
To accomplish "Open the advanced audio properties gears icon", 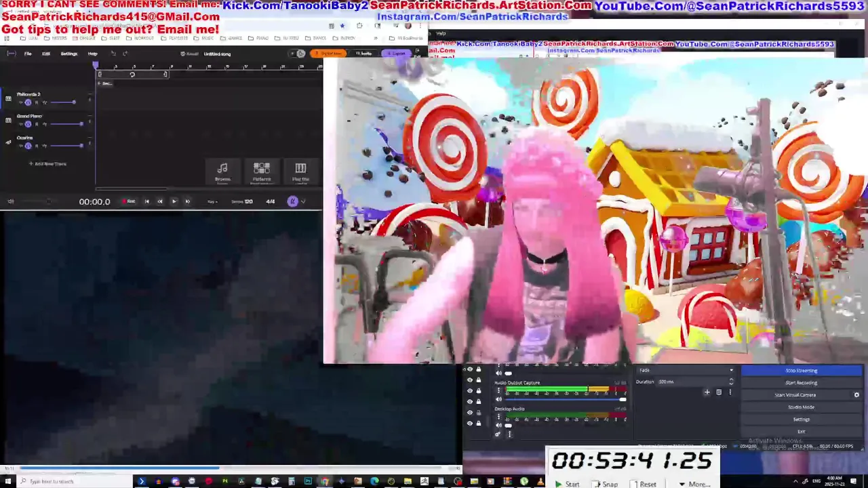I will pyautogui.click(x=498, y=434).
